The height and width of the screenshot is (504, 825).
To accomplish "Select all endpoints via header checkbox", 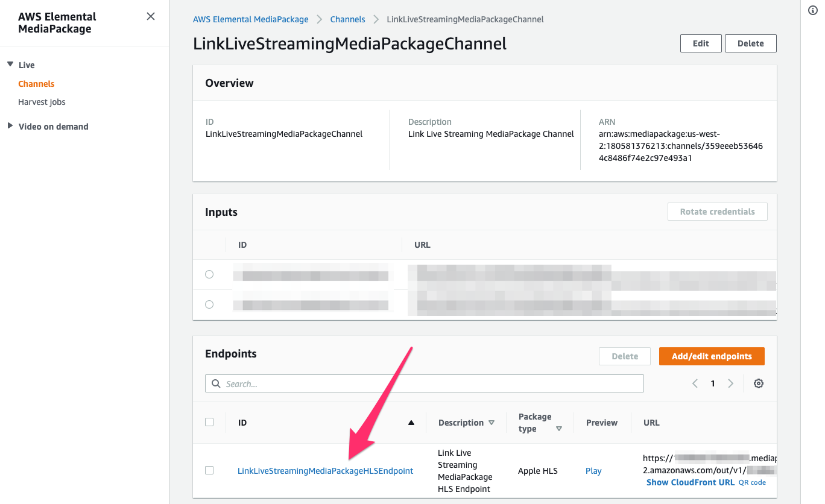I will pyautogui.click(x=209, y=422).
